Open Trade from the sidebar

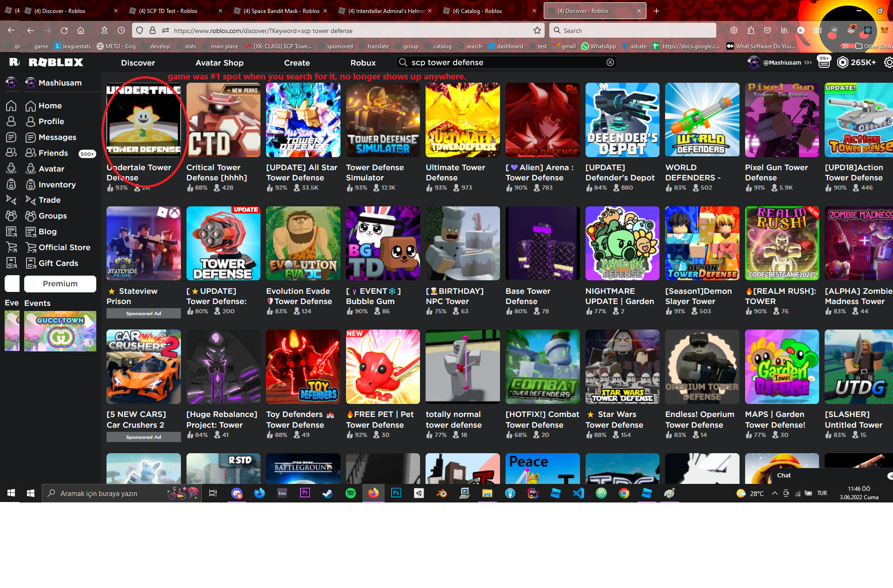(x=49, y=200)
